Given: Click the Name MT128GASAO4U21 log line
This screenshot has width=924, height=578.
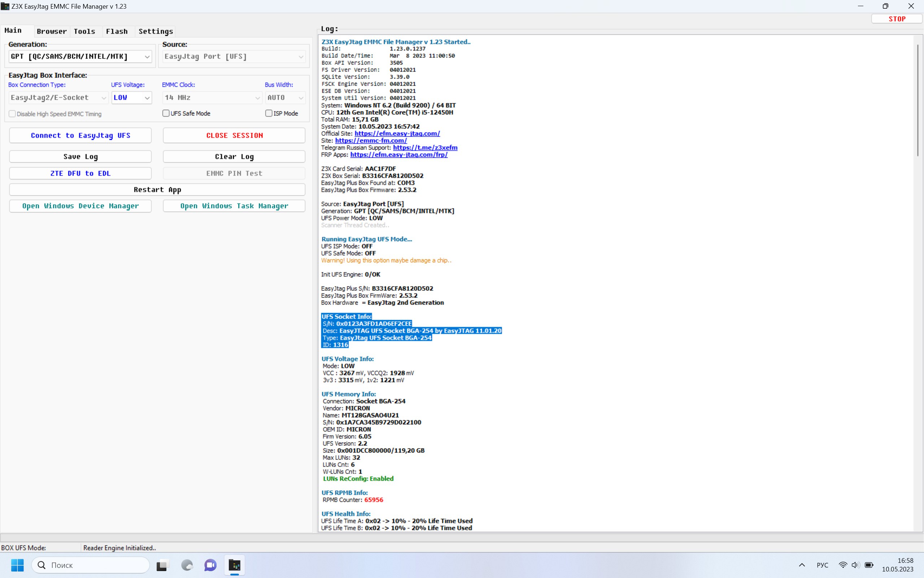Looking at the screenshot, I should pos(361,415).
